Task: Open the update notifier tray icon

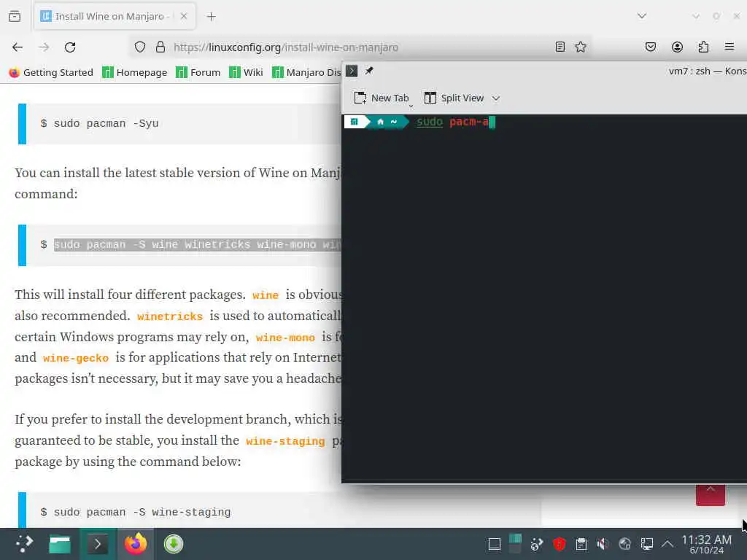Action: click(x=537, y=544)
